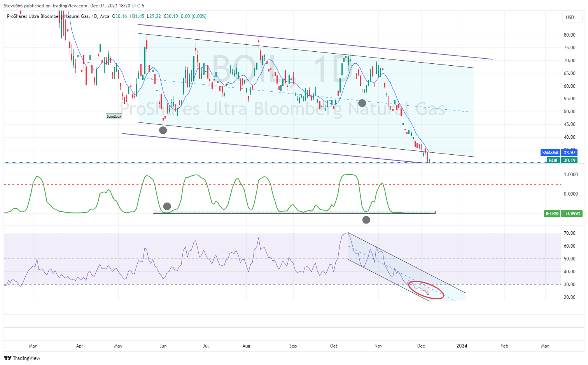Click the SMA:MA 33.97 price tag
Image resolution: width=588 pixels, height=365 pixels.
click(559, 153)
